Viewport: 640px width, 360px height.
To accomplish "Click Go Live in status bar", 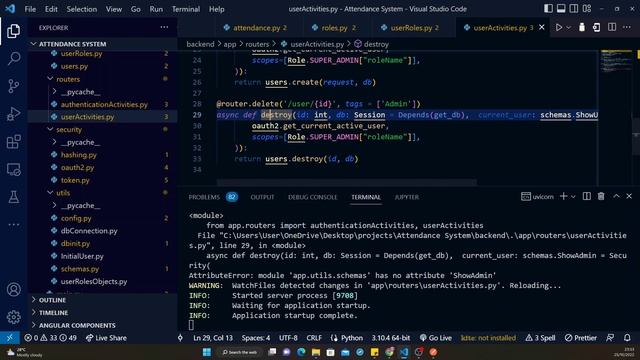I will pyautogui.click(x=436, y=338).
